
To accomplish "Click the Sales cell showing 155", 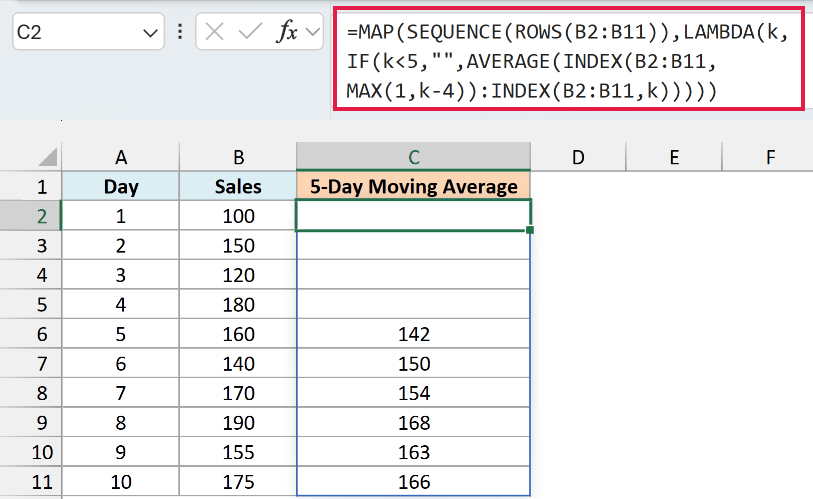I will point(238,452).
